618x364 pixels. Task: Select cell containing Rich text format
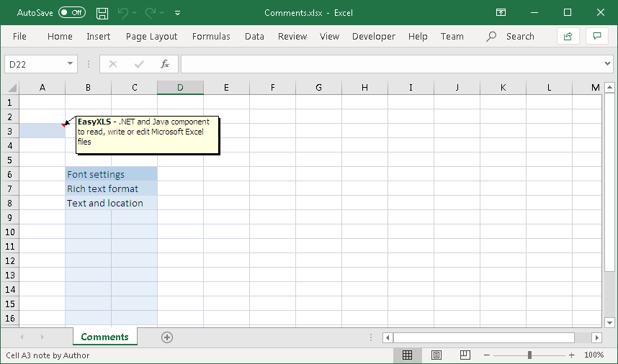click(102, 188)
